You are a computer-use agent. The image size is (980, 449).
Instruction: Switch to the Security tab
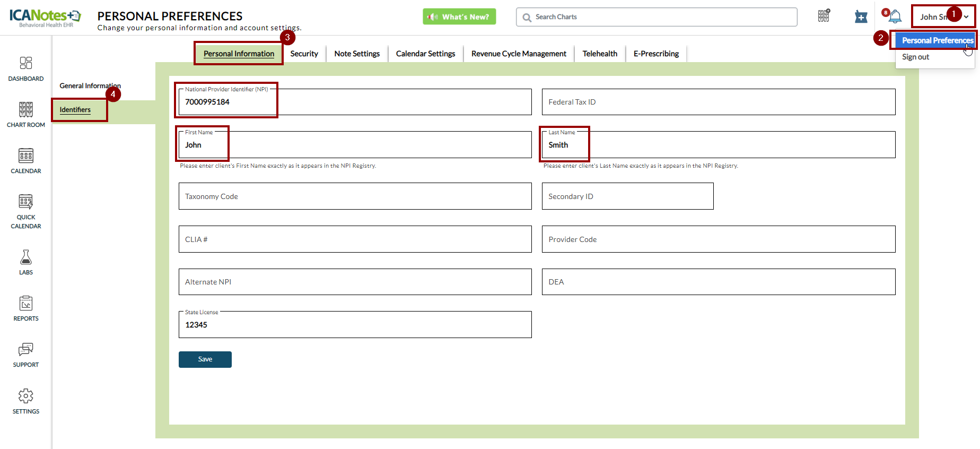tap(304, 54)
